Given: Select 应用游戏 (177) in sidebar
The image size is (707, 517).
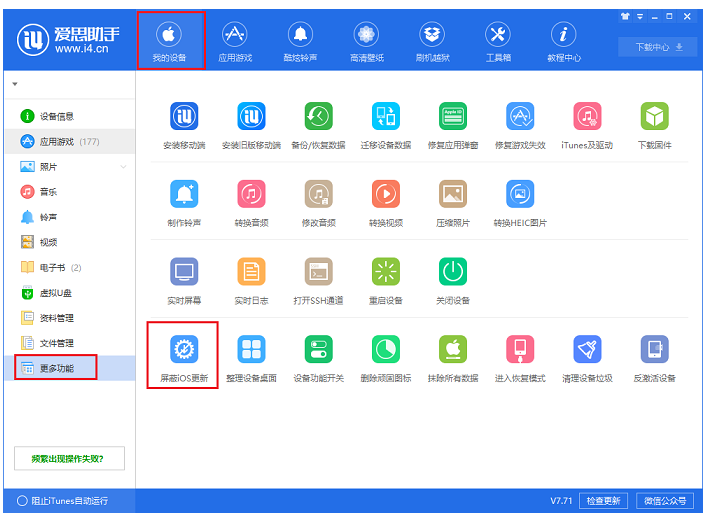Looking at the screenshot, I should pos(70,142).
